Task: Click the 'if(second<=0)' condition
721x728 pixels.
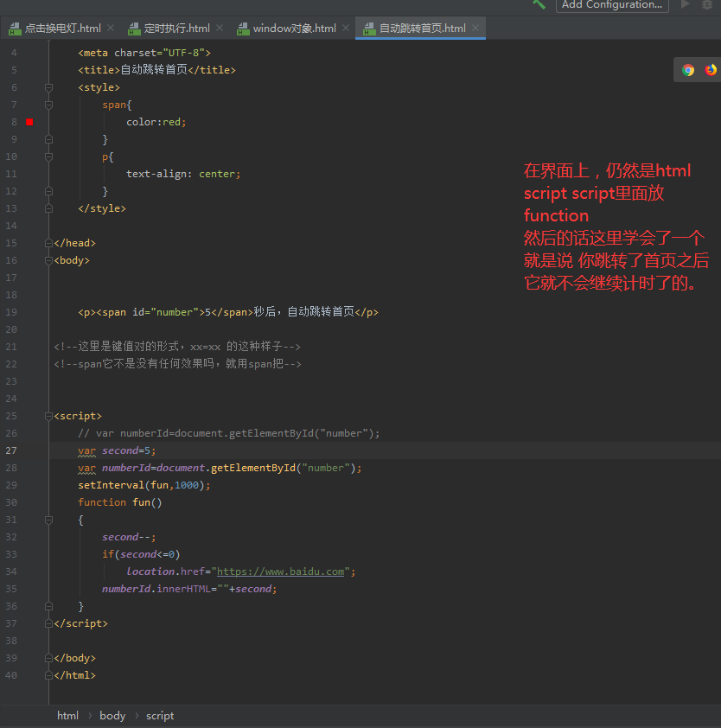Action: [x=141, y=554]
